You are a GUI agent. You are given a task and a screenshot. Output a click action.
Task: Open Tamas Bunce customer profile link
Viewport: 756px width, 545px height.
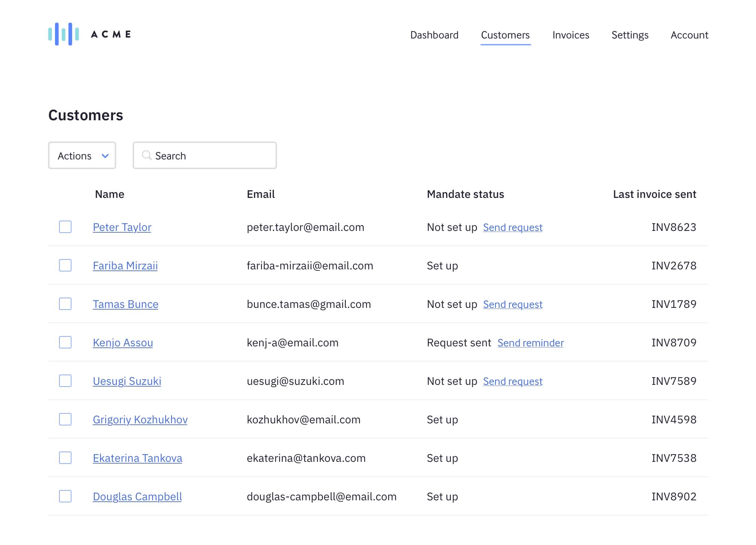click(x=125, y=304)
